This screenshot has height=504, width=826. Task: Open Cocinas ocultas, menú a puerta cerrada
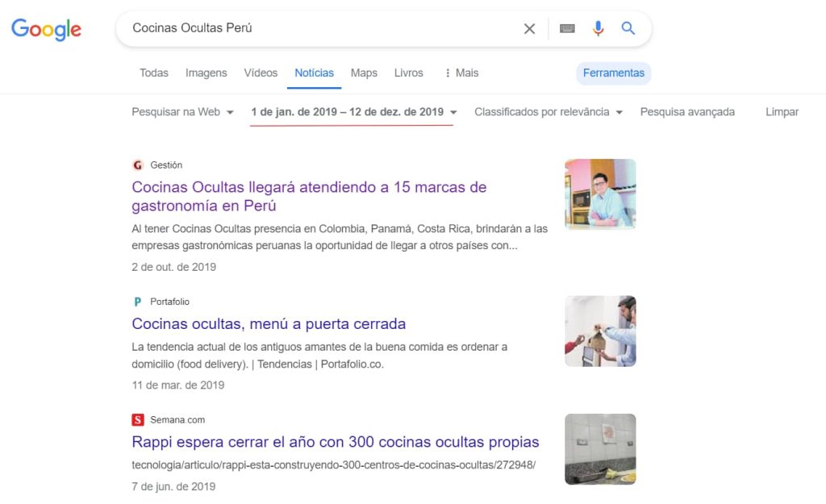click(269, 323)
